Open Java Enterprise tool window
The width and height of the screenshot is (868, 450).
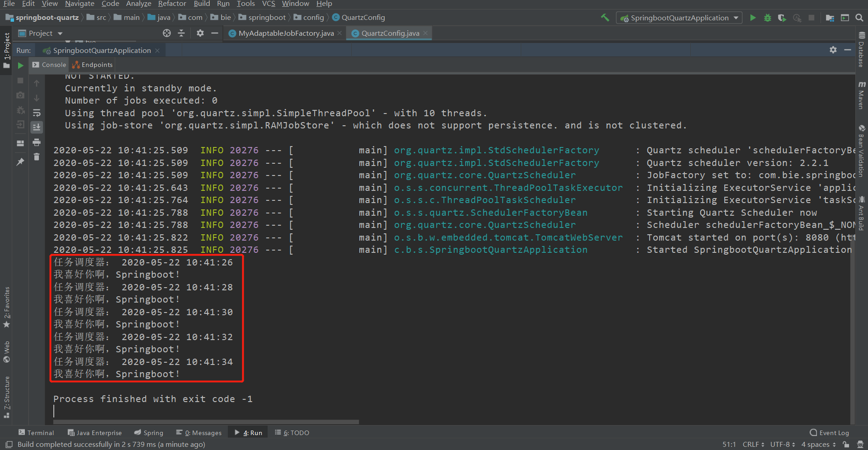coord(95,433)
